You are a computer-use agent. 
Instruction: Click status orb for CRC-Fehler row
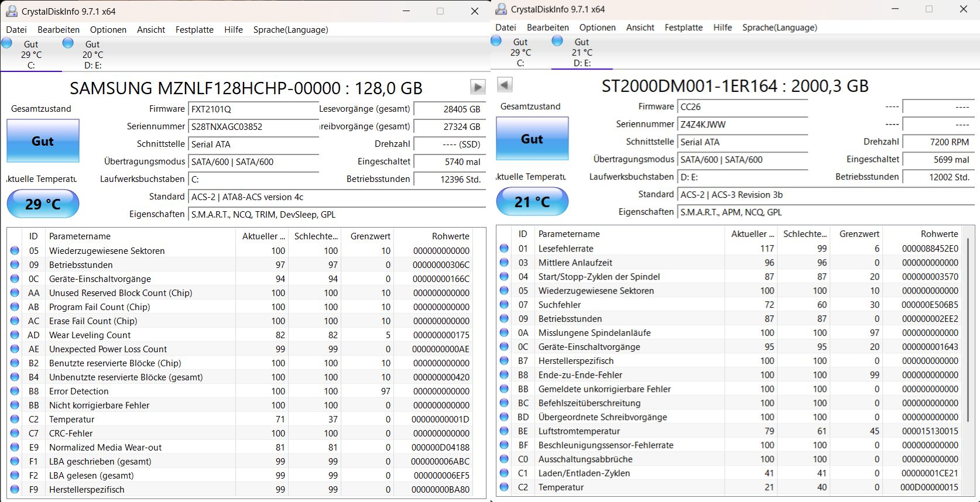click(15, 433)
